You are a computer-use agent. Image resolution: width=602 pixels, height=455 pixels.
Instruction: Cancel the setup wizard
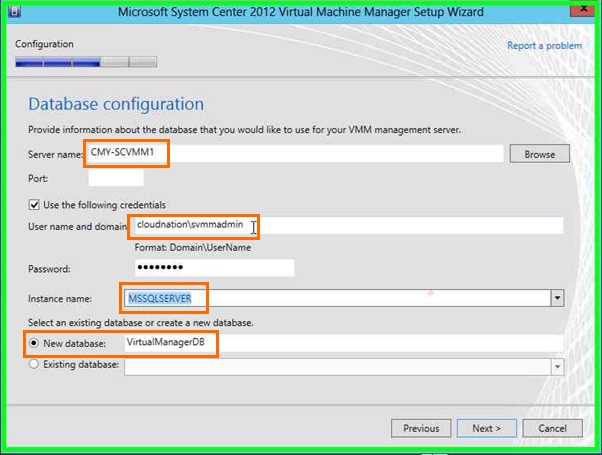[552, 428]
